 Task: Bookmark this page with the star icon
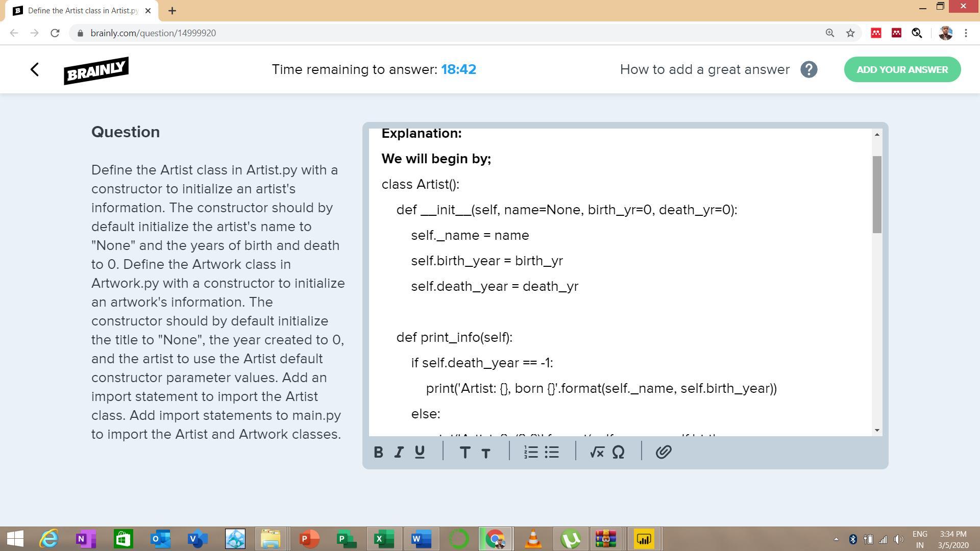pyautogui.click(x=850, y=33)
